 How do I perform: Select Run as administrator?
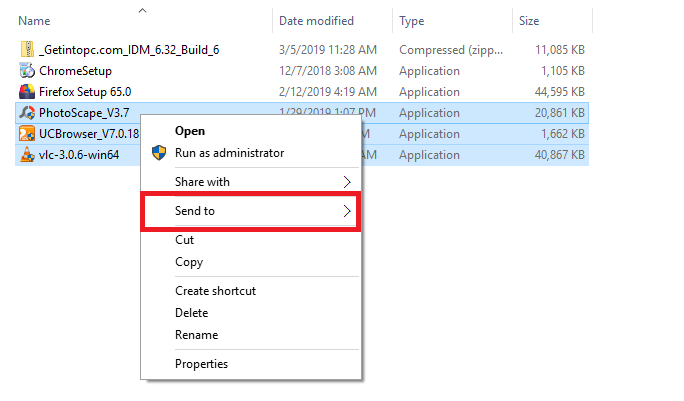pyautogui.click(x=229, y=153)
